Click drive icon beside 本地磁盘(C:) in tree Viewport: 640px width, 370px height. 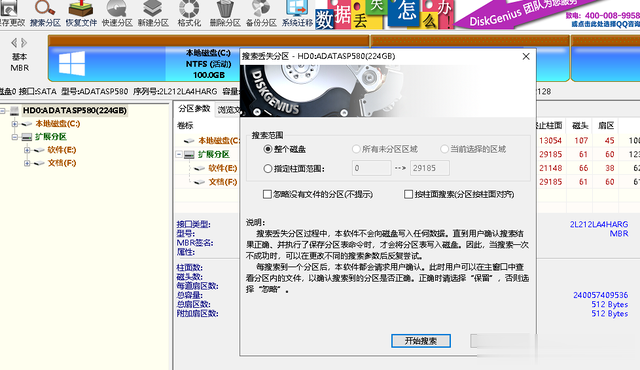pos(27,124)
